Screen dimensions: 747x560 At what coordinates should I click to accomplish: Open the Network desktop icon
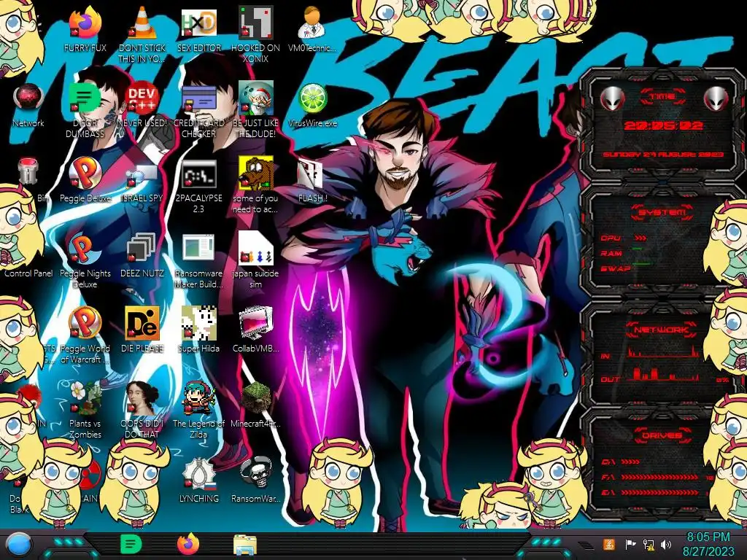tap(28, 98)
